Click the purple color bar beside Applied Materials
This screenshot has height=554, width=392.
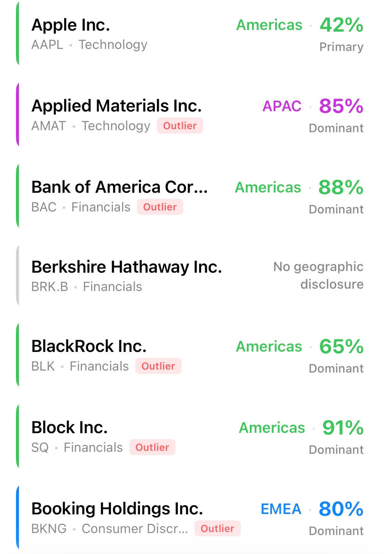[x=18, y=115]
